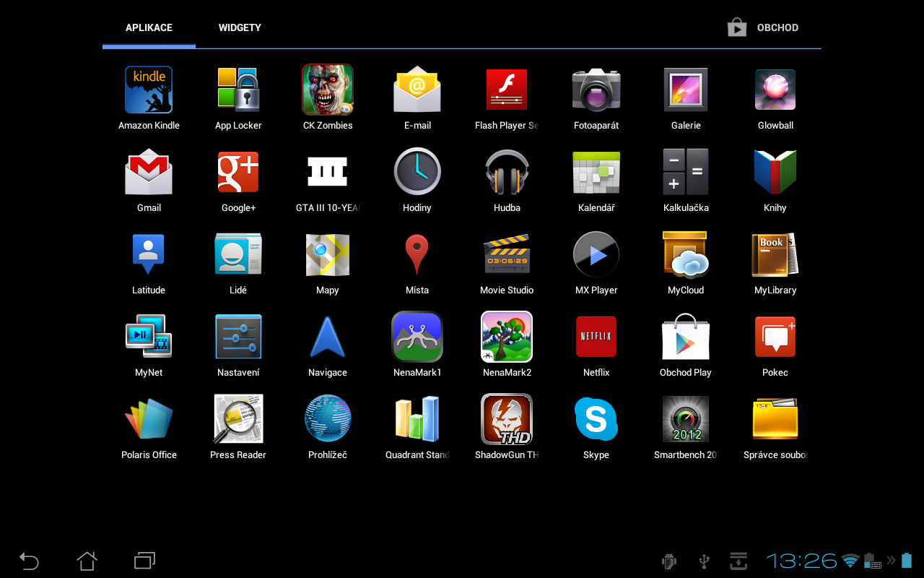This screenshot has width=924, height=578.
Task: Tap the USB connection status icon
Action: click(x=705, y=561)
